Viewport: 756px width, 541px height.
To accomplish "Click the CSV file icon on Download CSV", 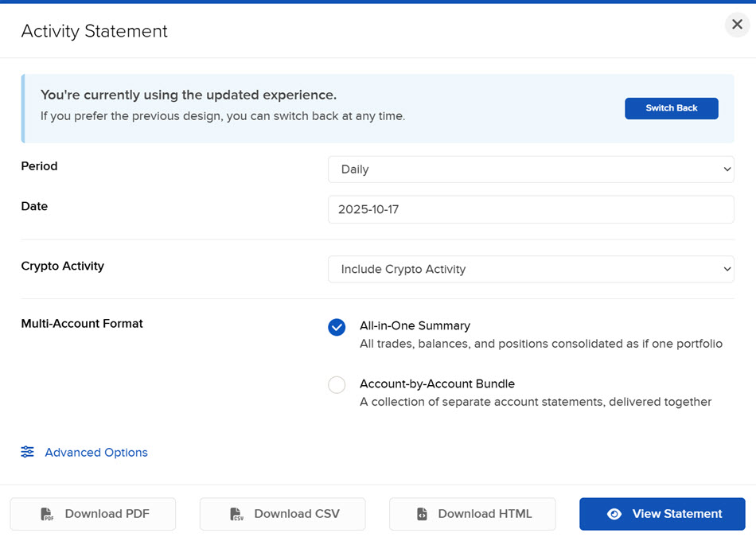I will 236,514.
